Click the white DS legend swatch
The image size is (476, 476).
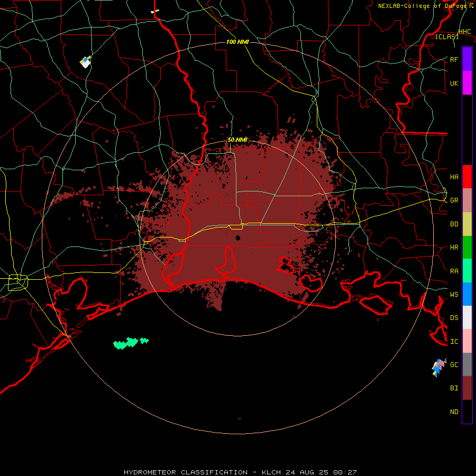coord(467,317)
